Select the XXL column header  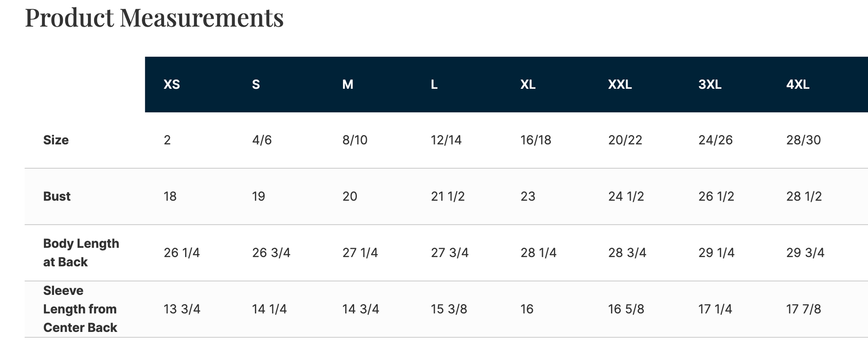point(620,84)
